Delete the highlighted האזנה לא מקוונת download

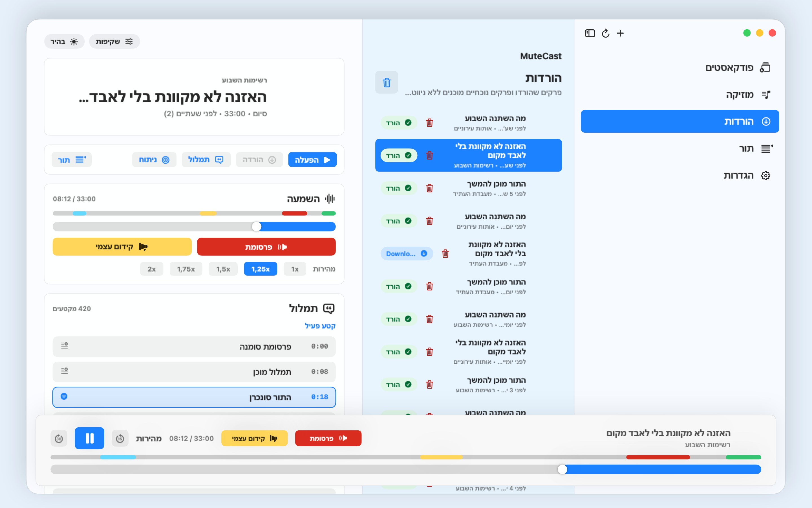(x=429, y=155)
